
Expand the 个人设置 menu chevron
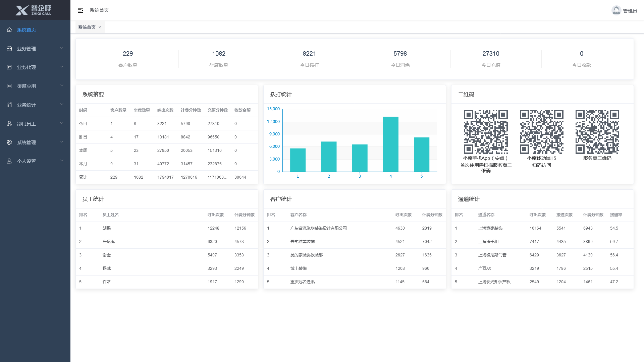click(62, 161)
